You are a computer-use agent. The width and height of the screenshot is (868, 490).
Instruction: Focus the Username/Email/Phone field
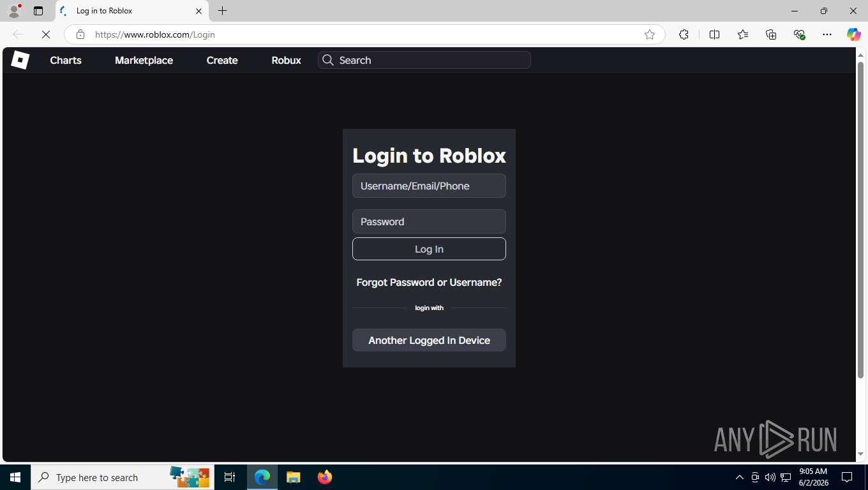point(429,186)
